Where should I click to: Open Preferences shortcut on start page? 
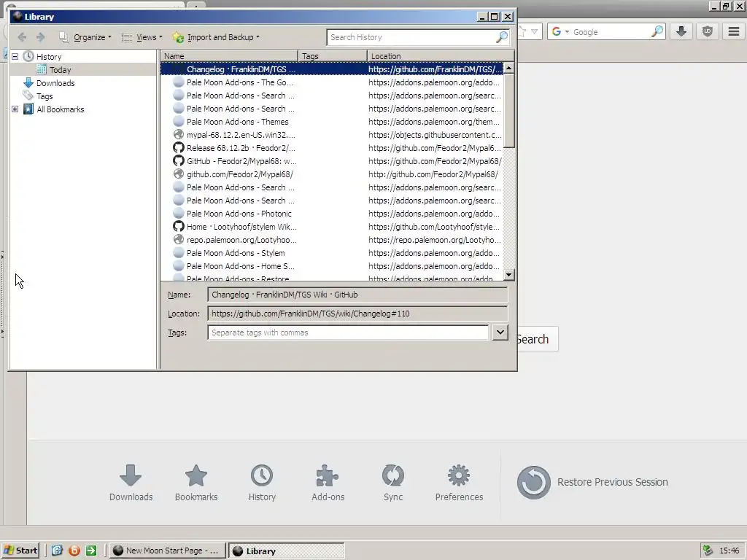click(x=459, y=483)
